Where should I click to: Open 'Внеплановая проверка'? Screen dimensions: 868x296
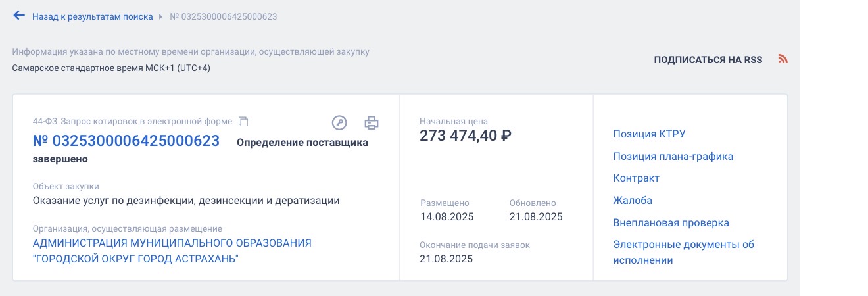point(671,223)
